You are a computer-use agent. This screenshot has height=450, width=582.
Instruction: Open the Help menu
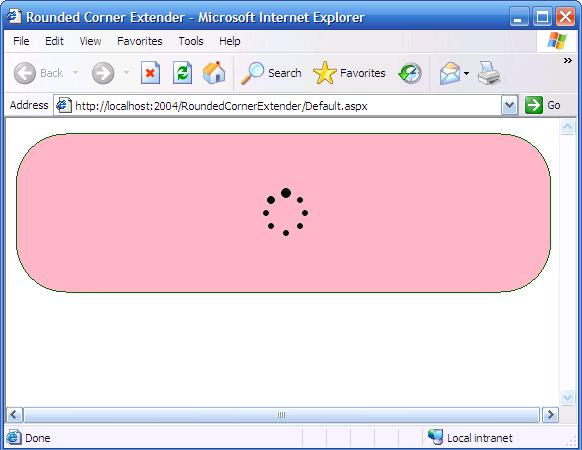pyautogui.click(x=230, y=41)
